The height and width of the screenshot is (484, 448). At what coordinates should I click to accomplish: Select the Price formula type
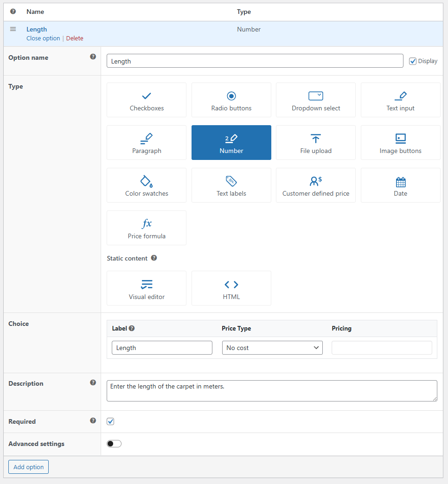click(147, 228)
